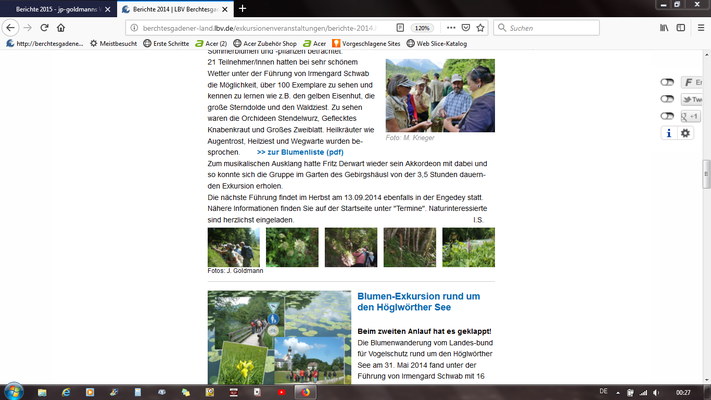Enable the Google +1 share toggle
Image resolution: width=711 pixels, height=400 pixels.
coord(667,116)
